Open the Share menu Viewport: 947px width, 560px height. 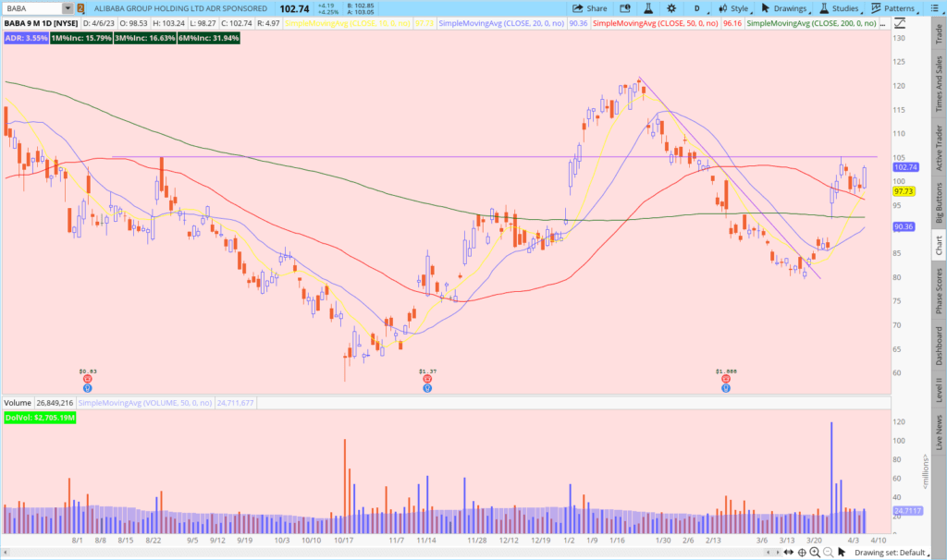tap(589, 8)
